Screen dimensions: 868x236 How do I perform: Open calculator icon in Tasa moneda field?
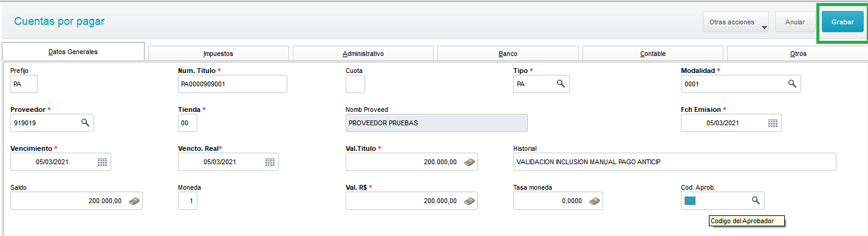594,201
